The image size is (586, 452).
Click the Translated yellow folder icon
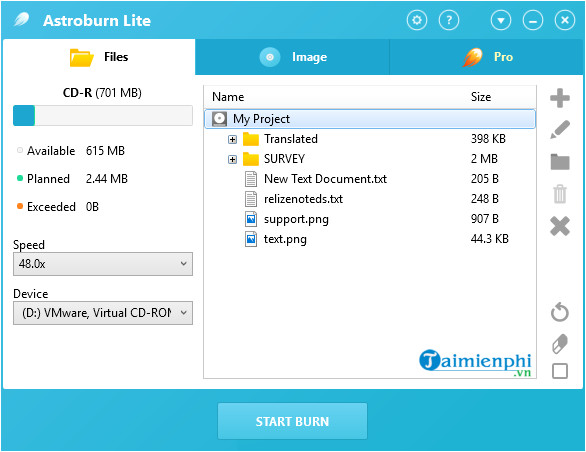251,139
